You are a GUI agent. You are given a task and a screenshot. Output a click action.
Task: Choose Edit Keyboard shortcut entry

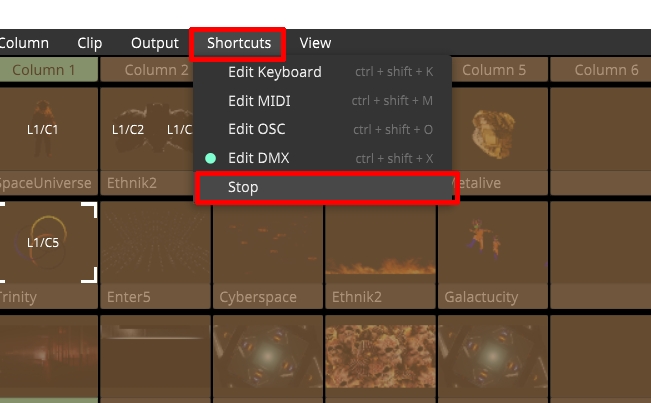323,72
